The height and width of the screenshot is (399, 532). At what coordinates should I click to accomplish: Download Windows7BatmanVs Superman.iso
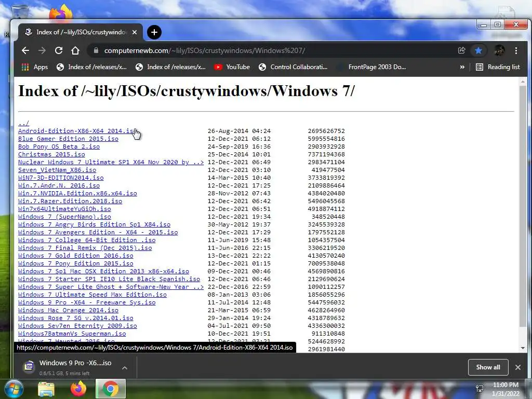(72, 334)
